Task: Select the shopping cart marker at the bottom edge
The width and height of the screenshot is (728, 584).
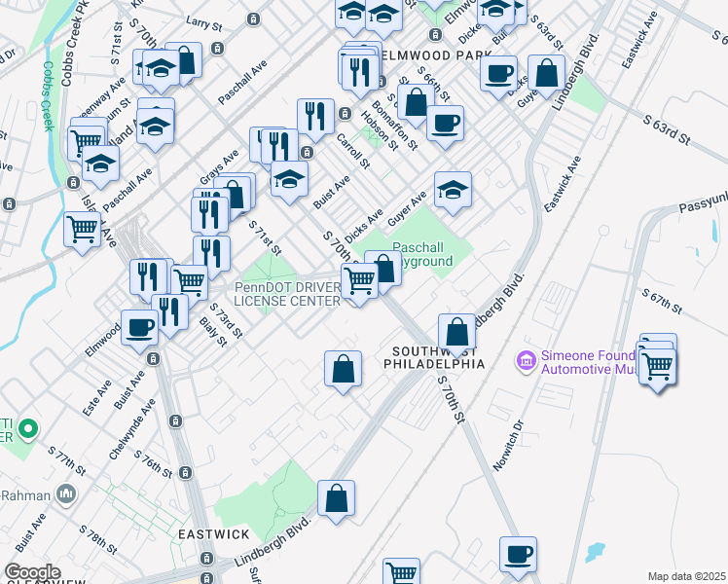Action: click(400, 572)
